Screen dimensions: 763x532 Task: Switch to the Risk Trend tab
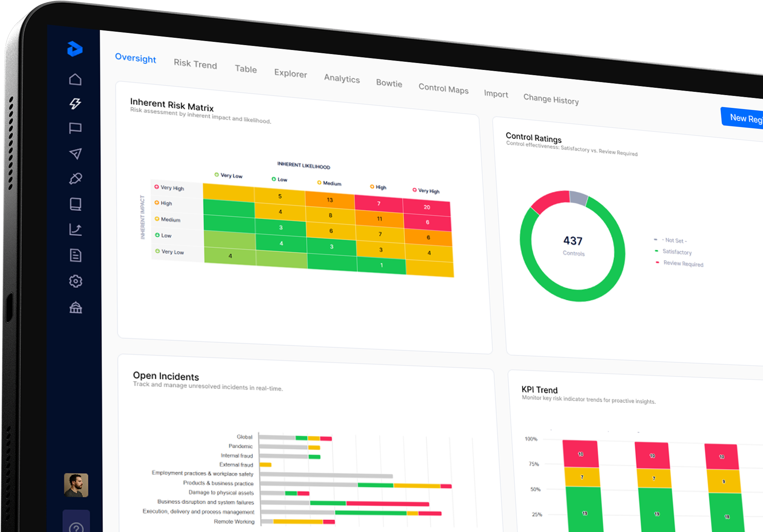pyautogui.click(x=195, y=64)
